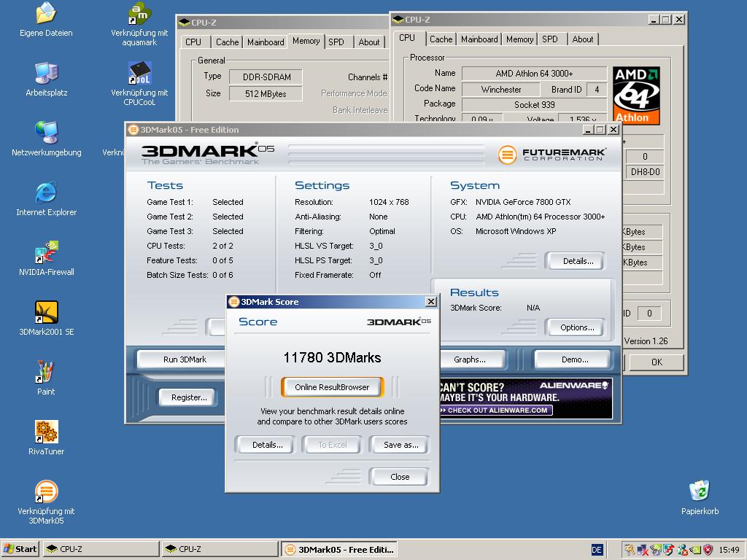Click the disconnected network tray icon
Image resolution: width=747 pixels, height=560 pixels.
(x=642, y=550)
